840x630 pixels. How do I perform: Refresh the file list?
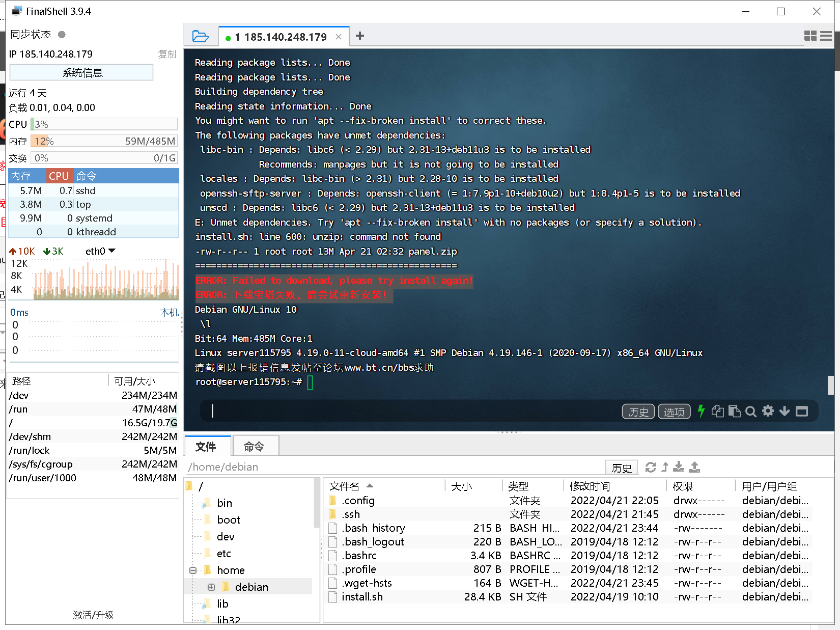click(x=651, y=467)
